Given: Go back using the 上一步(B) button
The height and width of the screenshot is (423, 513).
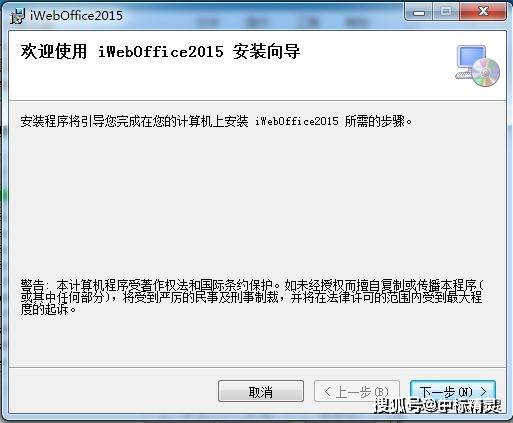Looking at the screenshot, I should click(x=357, y=391).
